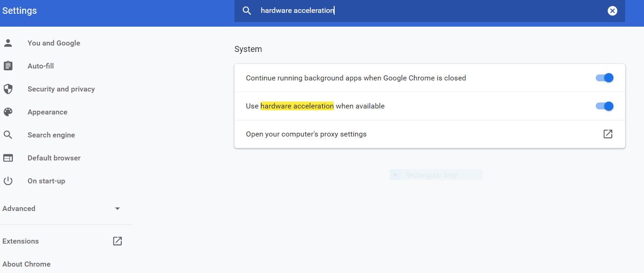This screenshot has height=273, width=644.
Task: Click the clipboard icon for Auto-fill
Action: 8,66
